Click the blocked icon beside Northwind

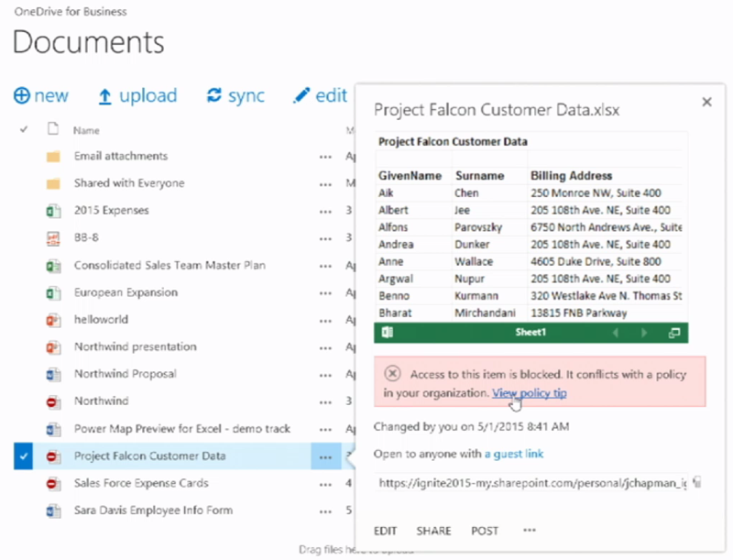[52, 401]
